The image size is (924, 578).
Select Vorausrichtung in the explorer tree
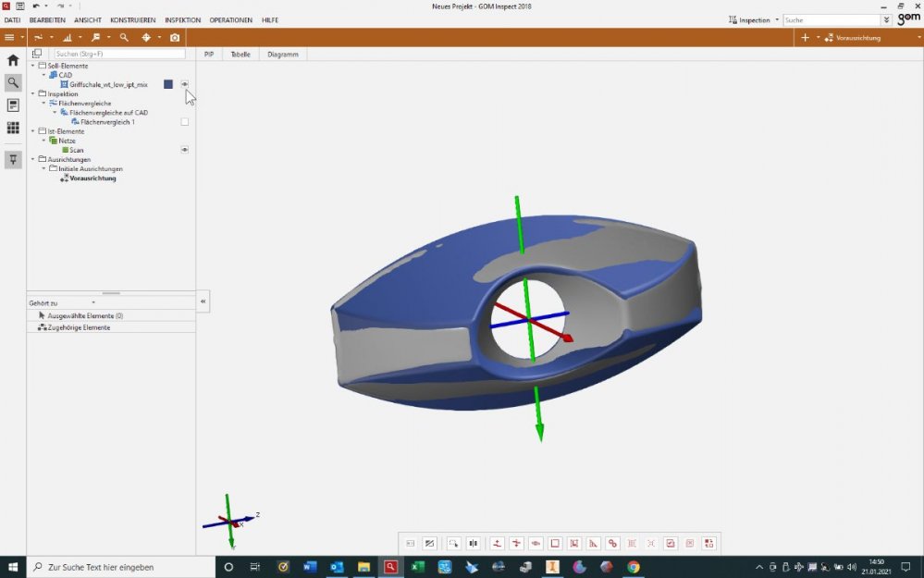coord(92,178)
